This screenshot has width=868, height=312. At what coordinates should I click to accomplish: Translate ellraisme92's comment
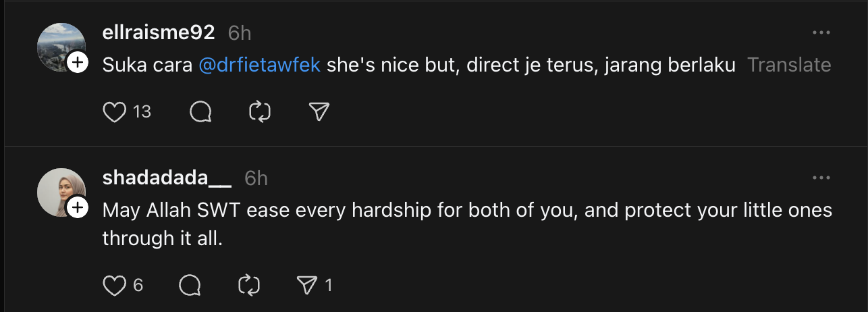pyautogui.click(x=789, y=65)
